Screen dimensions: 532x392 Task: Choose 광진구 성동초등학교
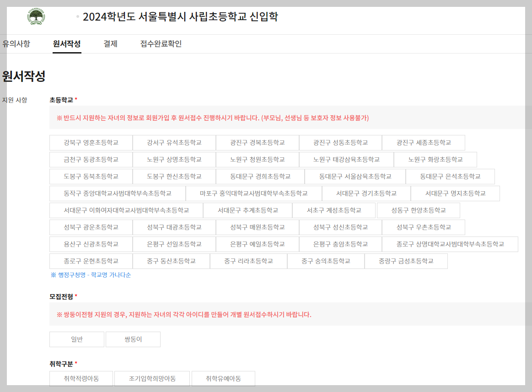(x=340, y=143)
